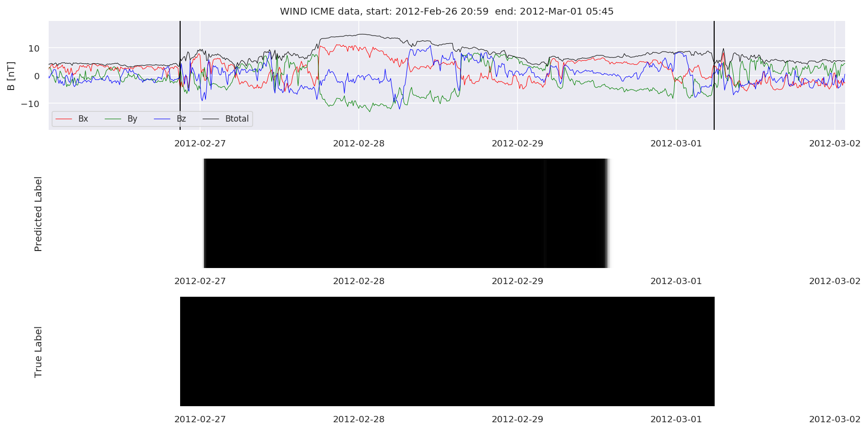
Task: Click the Bx legend entry
Action: point(72,119)
